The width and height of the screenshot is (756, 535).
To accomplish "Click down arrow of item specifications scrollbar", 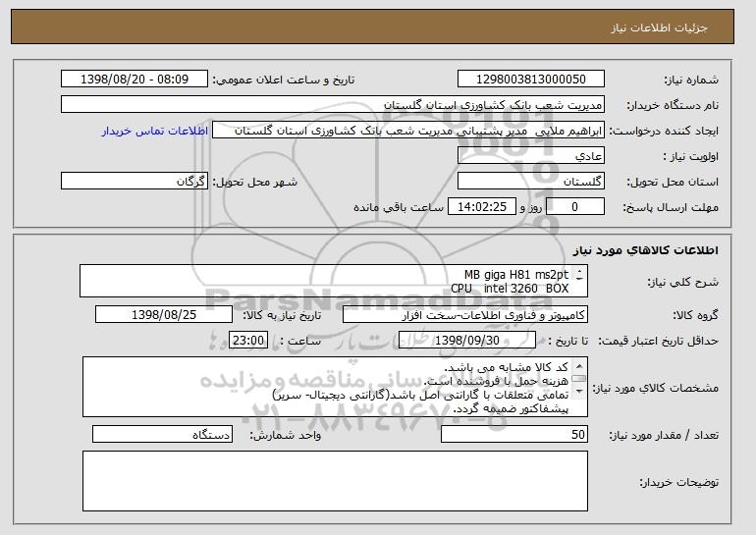I will point(579,391).
